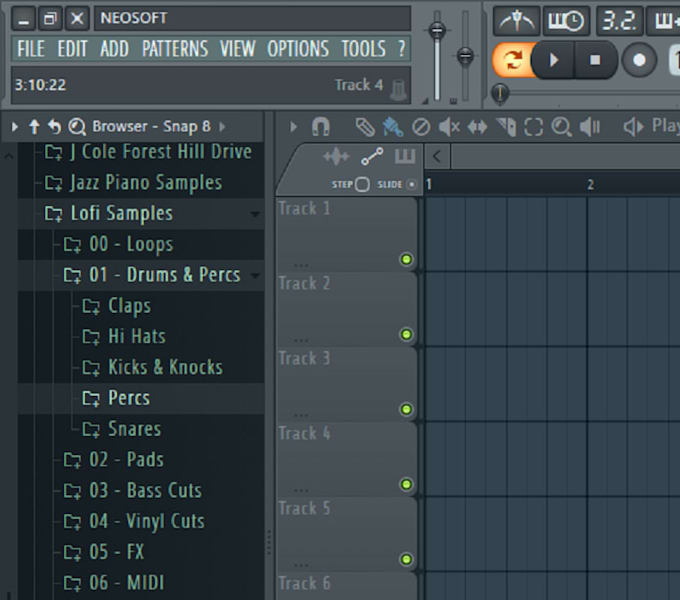The image size is (680, 600).
Task: Select the Draw pencil tool
Action: (366, 127)
